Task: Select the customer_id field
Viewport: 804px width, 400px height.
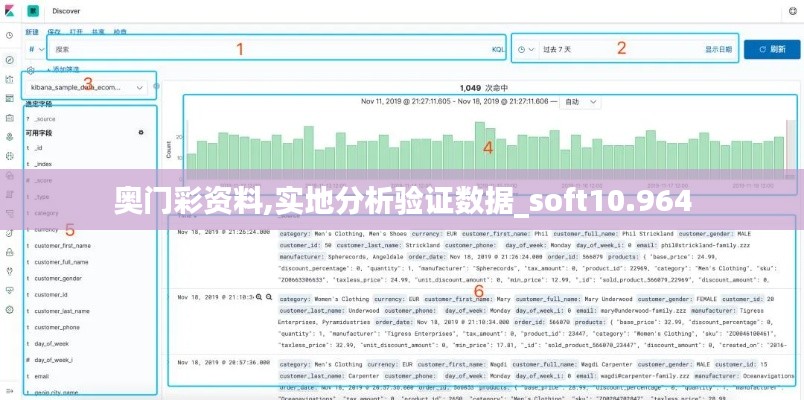Action: pos(51,295)
